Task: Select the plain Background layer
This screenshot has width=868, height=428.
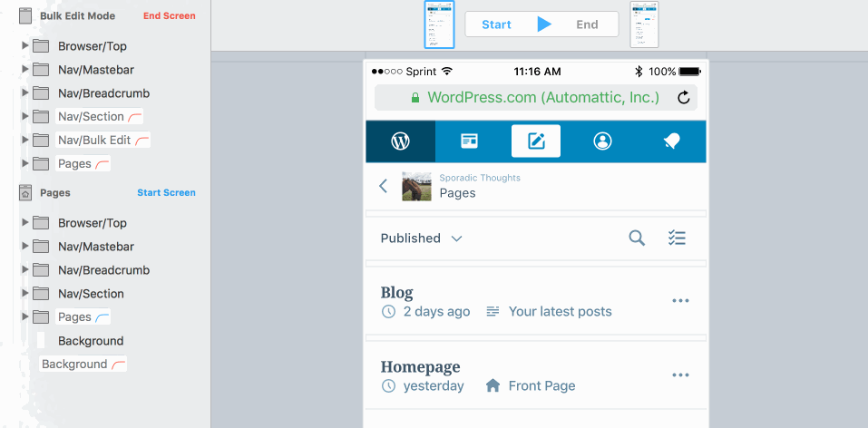Action: pos(91,341)
